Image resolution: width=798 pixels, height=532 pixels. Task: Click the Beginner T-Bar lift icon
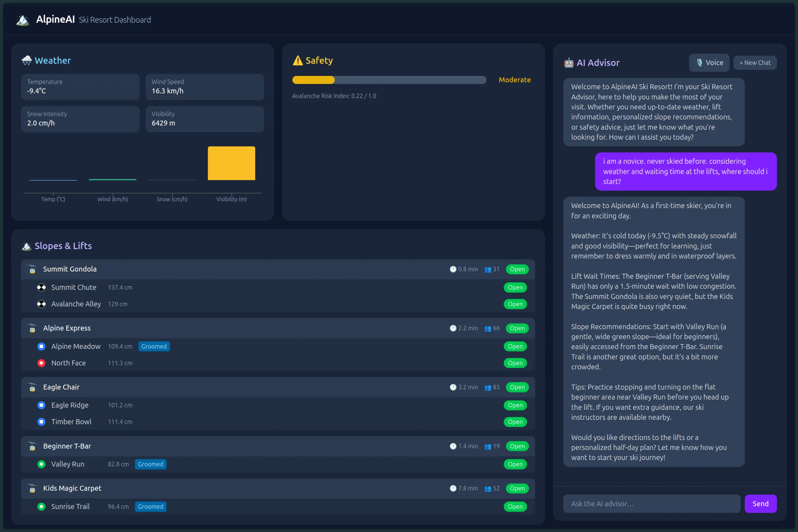pos(33,446)
